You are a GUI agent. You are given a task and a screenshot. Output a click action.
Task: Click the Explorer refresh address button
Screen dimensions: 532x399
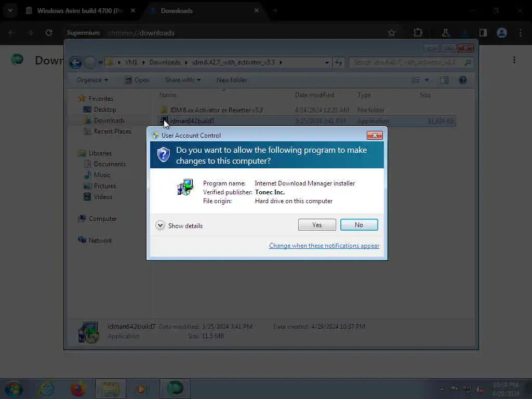[x=338, y=62]
